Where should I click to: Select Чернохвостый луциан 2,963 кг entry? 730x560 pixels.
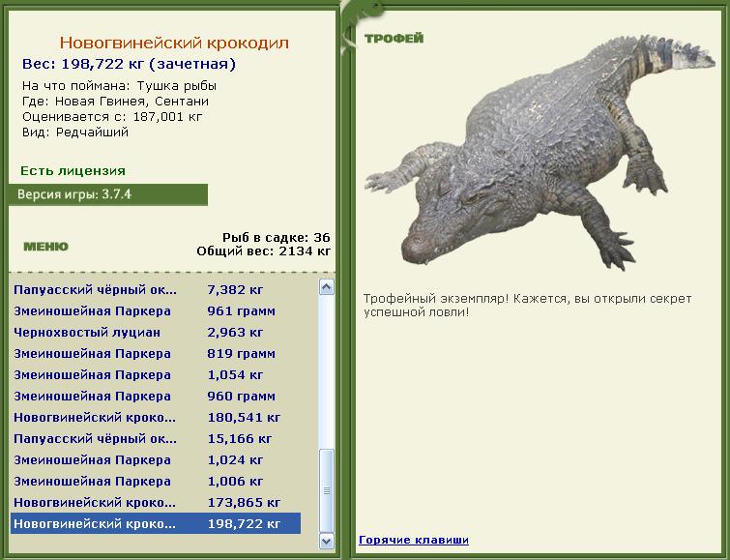[156, 332]
